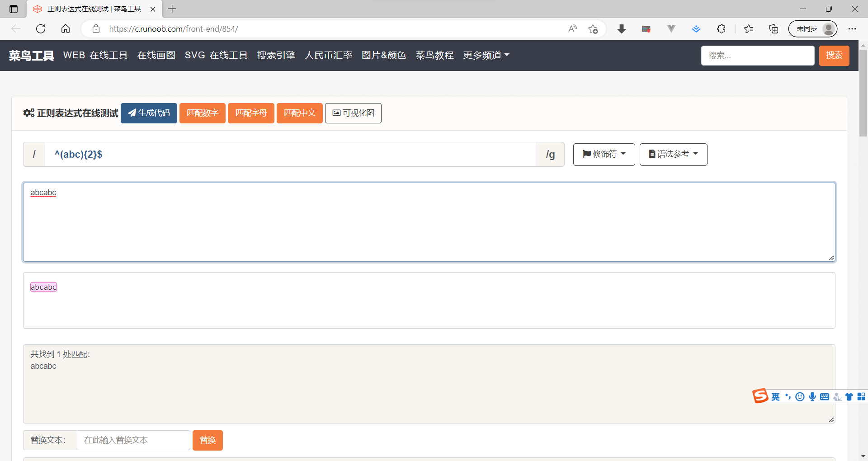Image resolution: width=868 pixels, height=461 pixels.
Task: Click the 可视化图 button
Action: click(x=353, y=113)
